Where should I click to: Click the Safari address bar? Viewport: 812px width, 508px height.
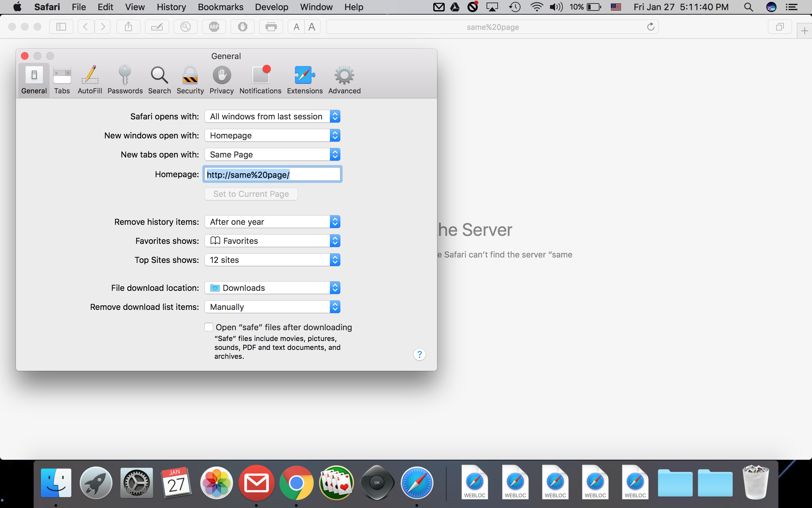tap(492, 27)
